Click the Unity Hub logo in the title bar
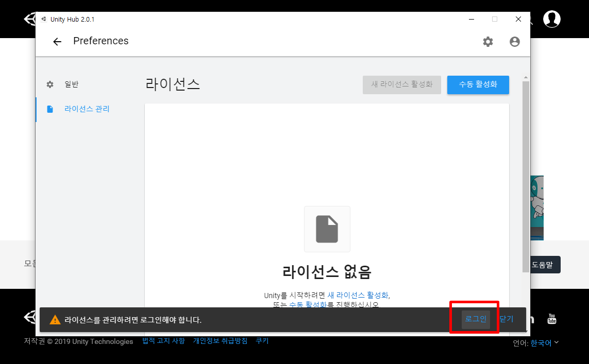The width and height of the screenshot is (589, 364). (44, 19)
